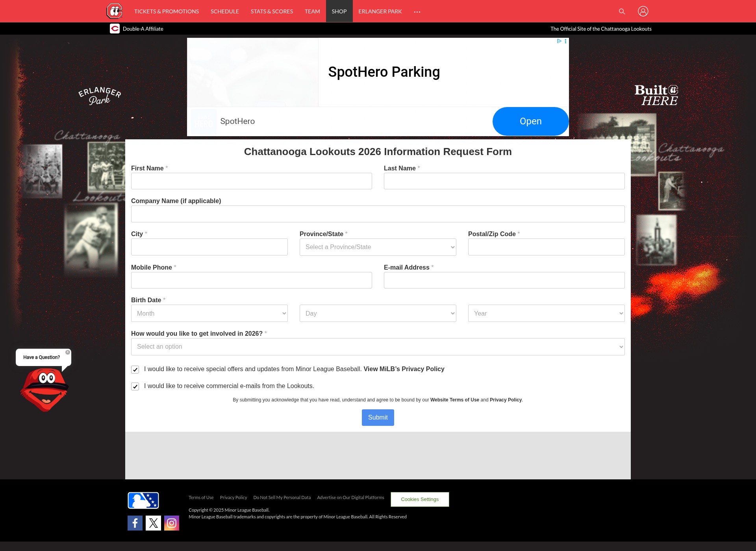Open the Stats & Scores menu
756x551 pixels.
click(272, 11)
